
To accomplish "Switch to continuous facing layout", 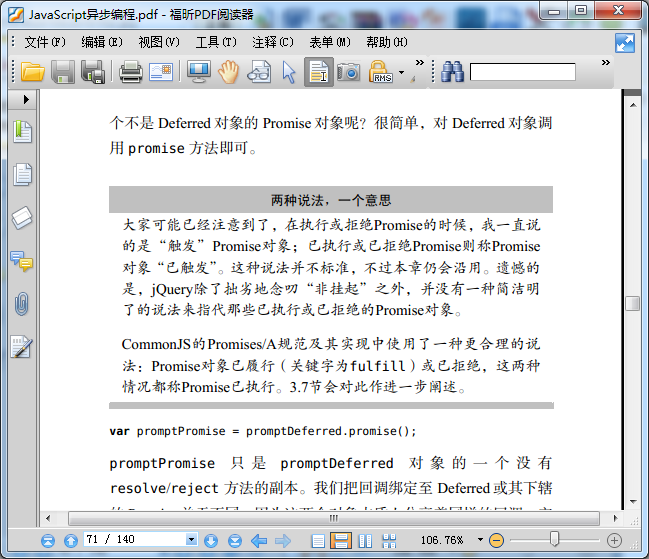I will pos(389,541).
